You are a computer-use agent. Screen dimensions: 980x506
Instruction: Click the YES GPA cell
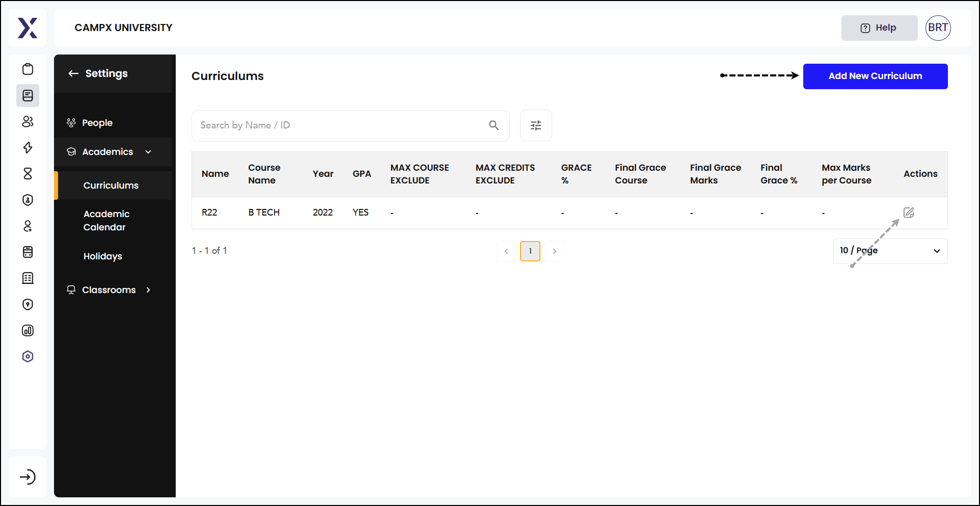click(361, 212)
